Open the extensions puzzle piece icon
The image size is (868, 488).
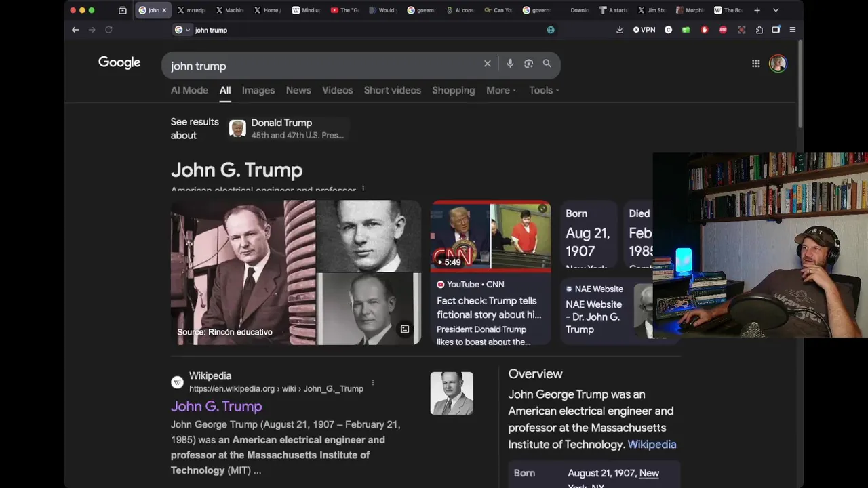click(759, 30)
